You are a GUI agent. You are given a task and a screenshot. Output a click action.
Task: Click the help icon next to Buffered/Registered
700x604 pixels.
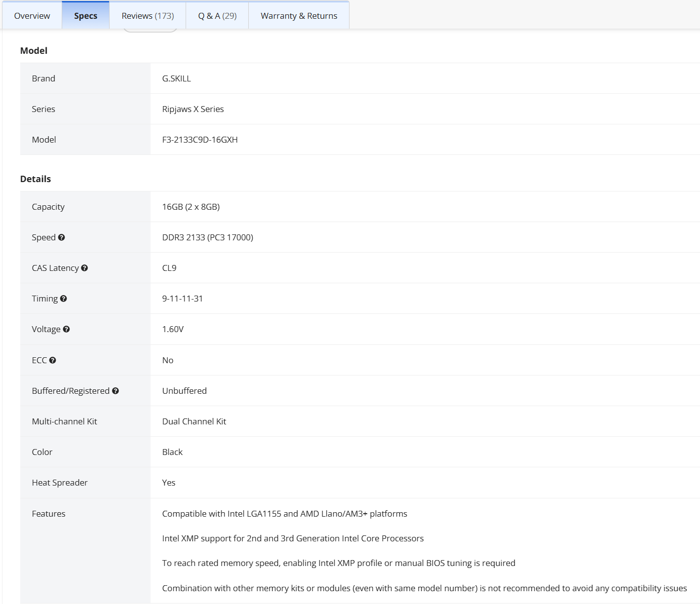tap(116, 391)
